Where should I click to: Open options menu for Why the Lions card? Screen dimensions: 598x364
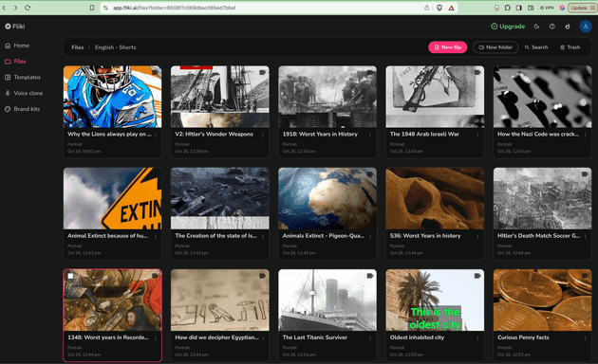click(156, 135)
